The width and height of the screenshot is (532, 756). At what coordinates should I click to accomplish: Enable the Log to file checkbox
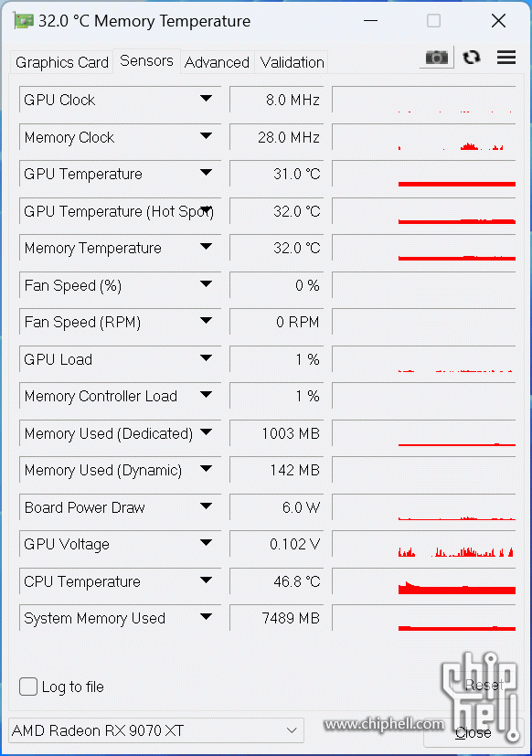(28, 687)
